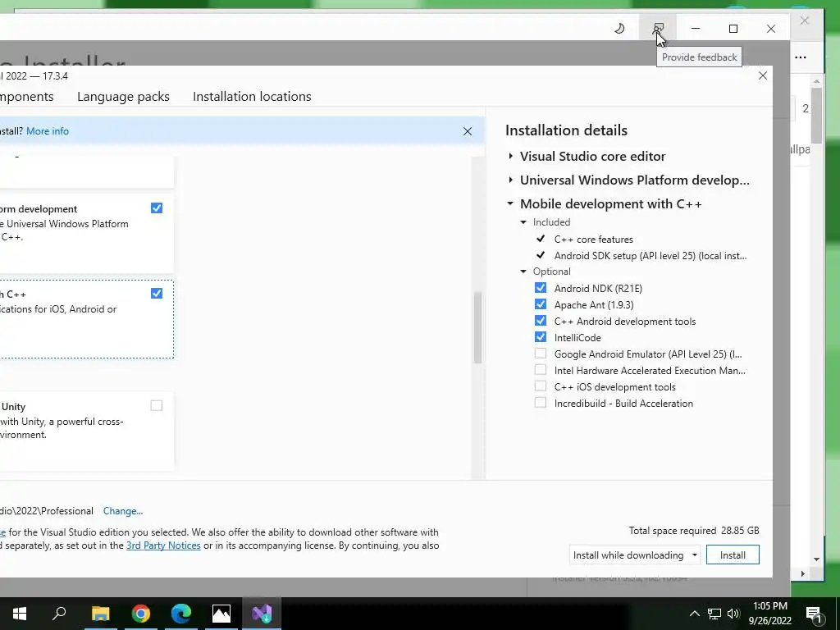840x630 pixels.
Task: Click Change... install location link
Action: point(123,511)
